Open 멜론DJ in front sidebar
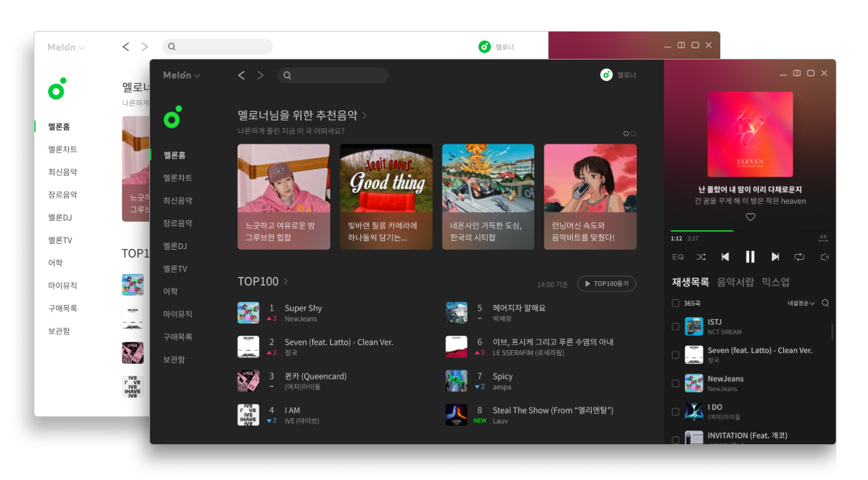Viewport: 868px width, 480px height. point(175,246)
